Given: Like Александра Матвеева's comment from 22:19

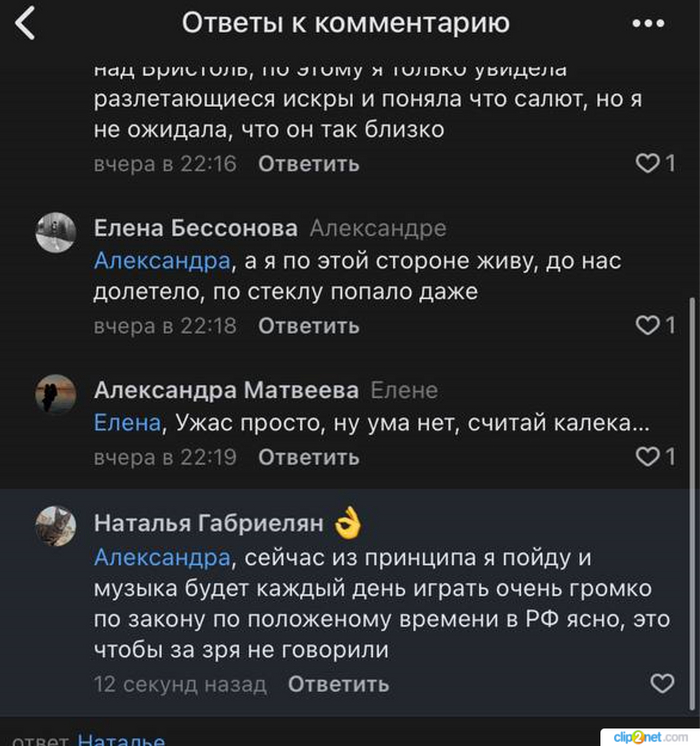Looking at the screenshot, I should (x=649, y=457).
